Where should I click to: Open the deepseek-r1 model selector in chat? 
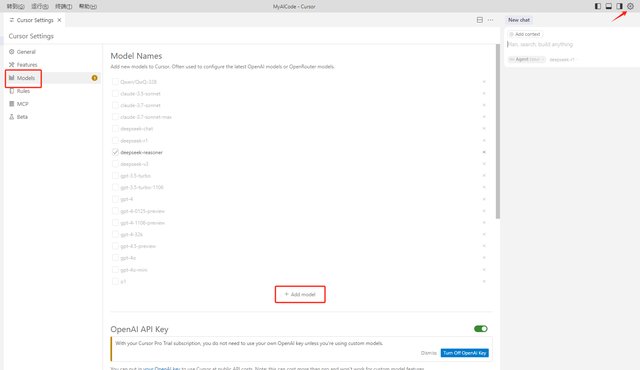tap(563, 60)
